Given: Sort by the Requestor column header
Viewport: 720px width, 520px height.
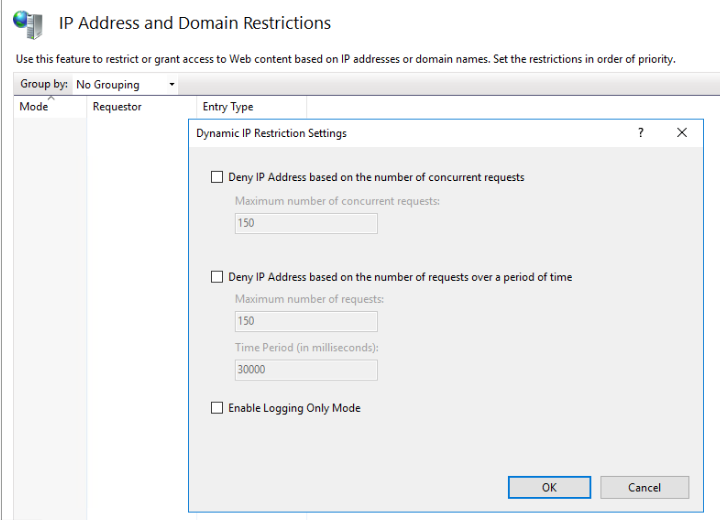Looking at the screenshot, I should coord(141,107).
